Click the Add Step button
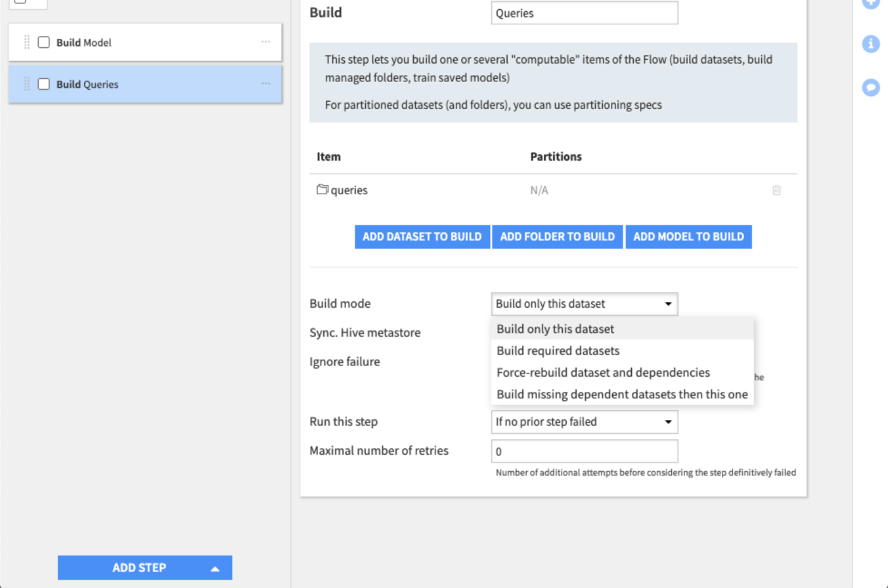 pyautogui.click(x=145, y=568)
